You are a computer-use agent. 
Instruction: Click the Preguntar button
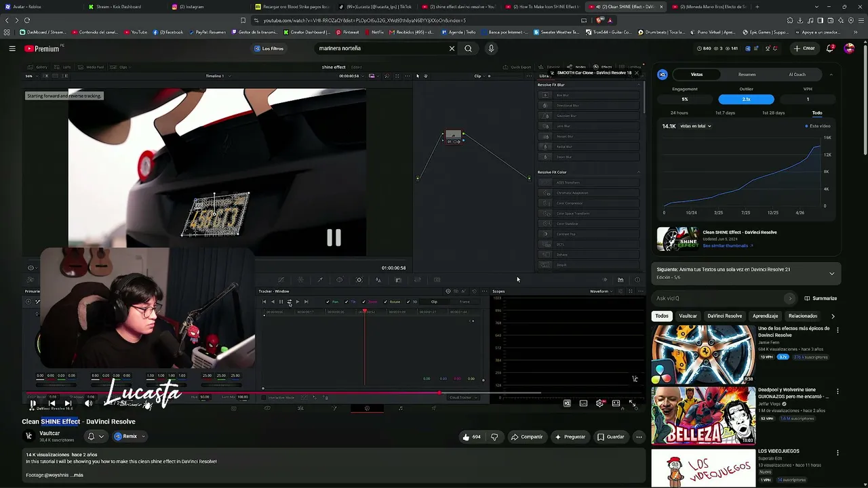click(x=570, y=437)
